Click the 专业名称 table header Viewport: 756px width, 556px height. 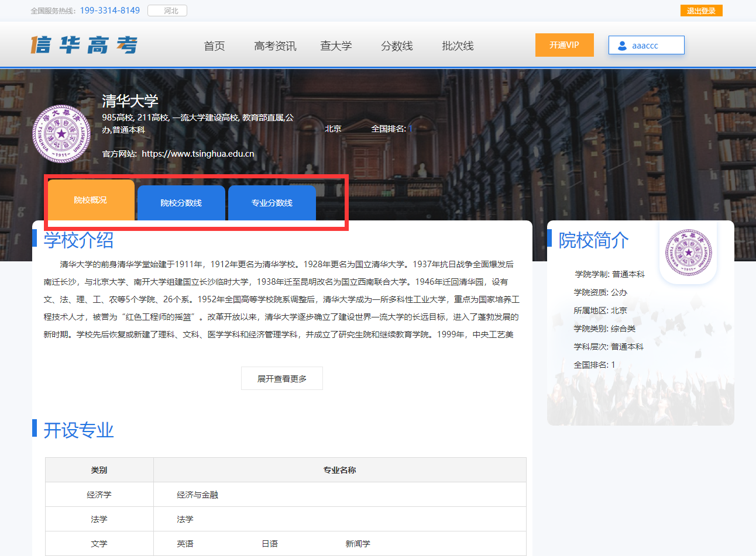click(340, 470)
